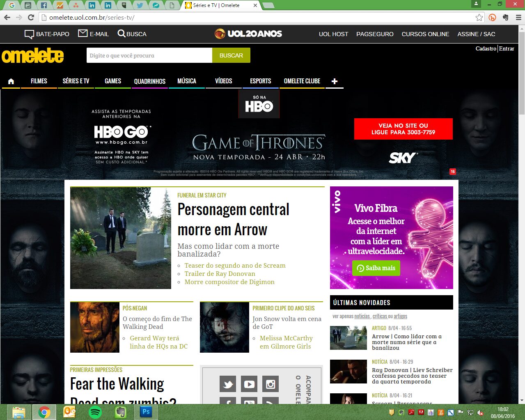Open the Instagram social icon
525x420 pixels.
click(x=270, y=384)
